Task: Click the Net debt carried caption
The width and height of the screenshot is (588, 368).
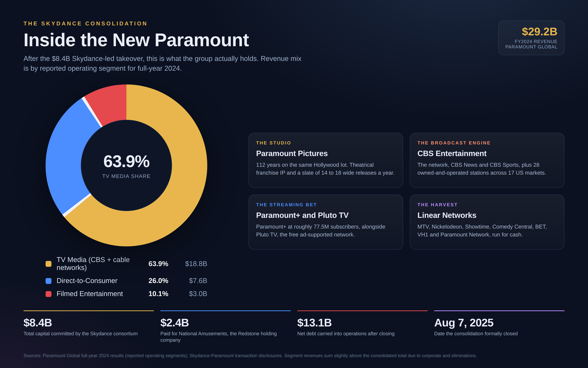Action: [x=346, y=334]
